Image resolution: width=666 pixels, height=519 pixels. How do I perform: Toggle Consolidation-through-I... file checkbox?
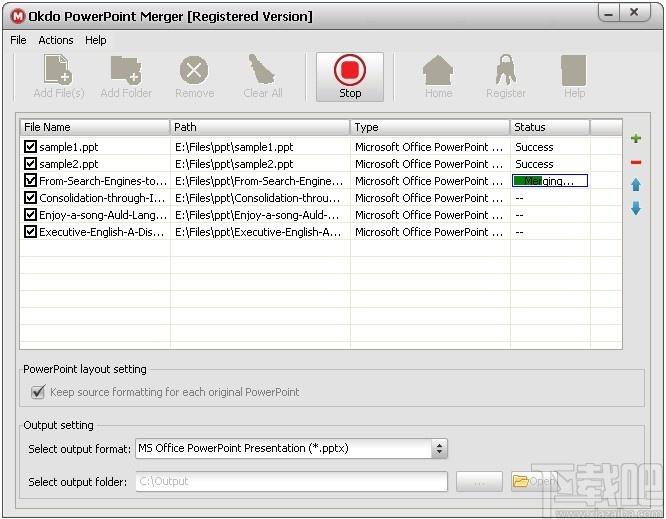pos(30,197)
